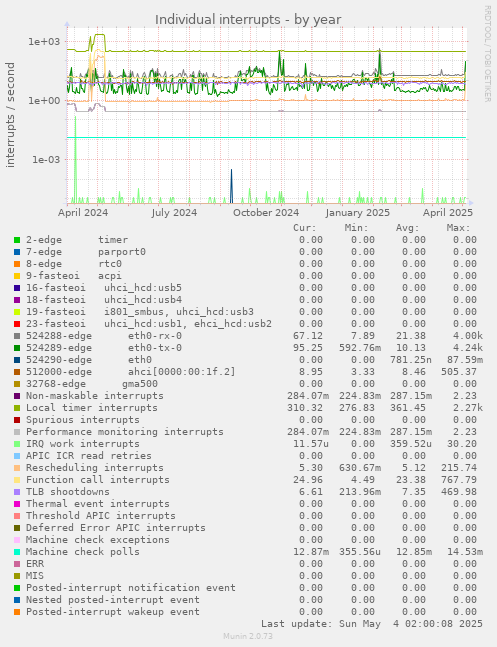497x647 pixels.
Task: Click the '16-fasteoi uhci_hcd:usb5' legend label
Action: pyautogui.click(x=104, y=288)
